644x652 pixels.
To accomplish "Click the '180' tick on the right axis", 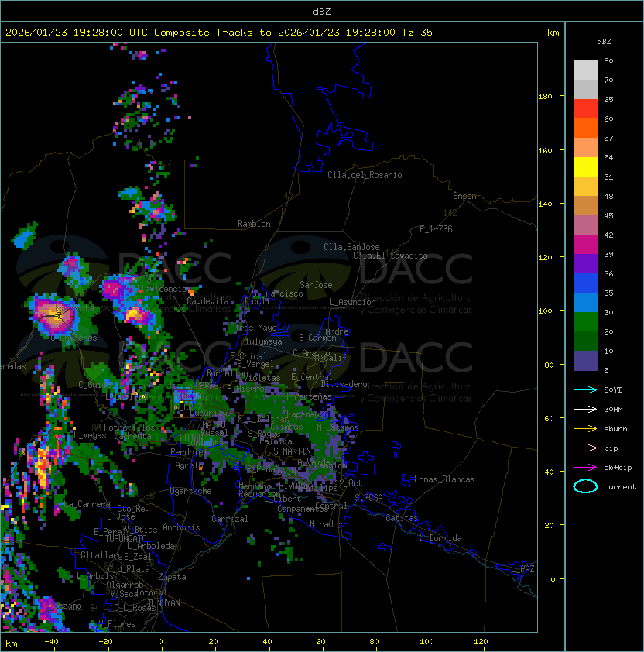I will point(545,97).
